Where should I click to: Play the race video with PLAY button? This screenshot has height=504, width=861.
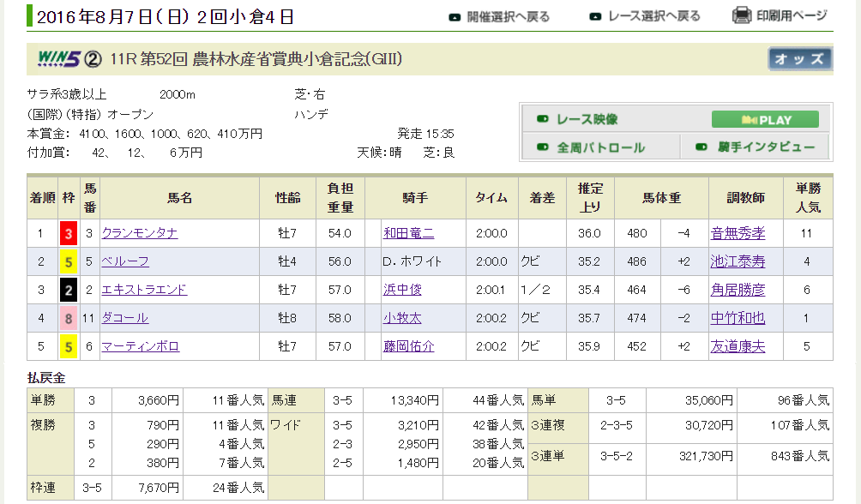coord(765,120)
